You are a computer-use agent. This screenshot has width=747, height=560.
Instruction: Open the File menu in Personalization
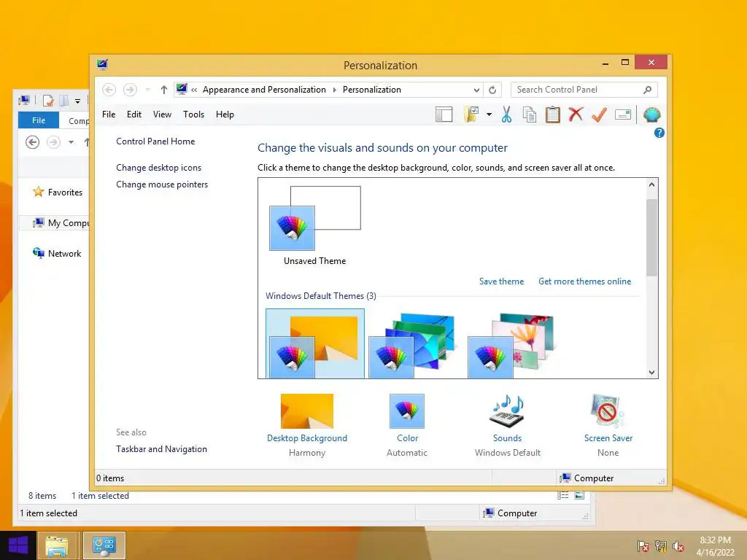(x=109, y=114)
